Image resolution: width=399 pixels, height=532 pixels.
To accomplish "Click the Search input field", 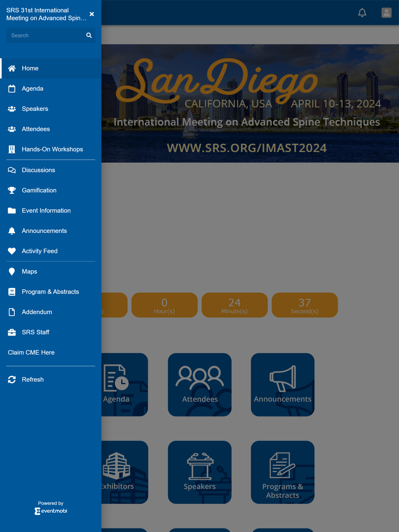I will click(51, 35).
